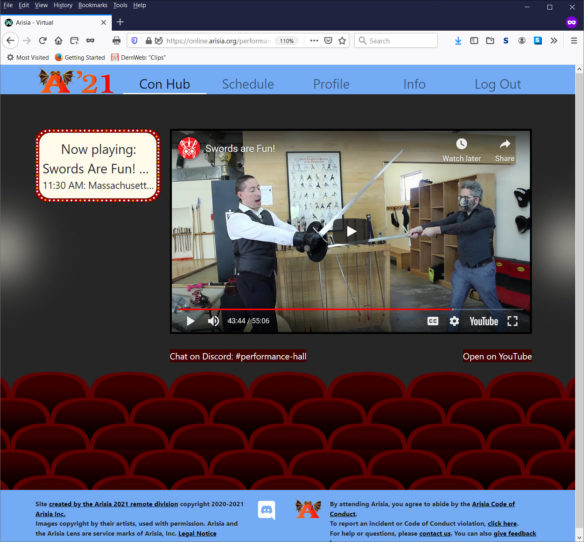The image size is (584, 542).
Task: Toggle closed captions on the video
Action: click(432, 321)
